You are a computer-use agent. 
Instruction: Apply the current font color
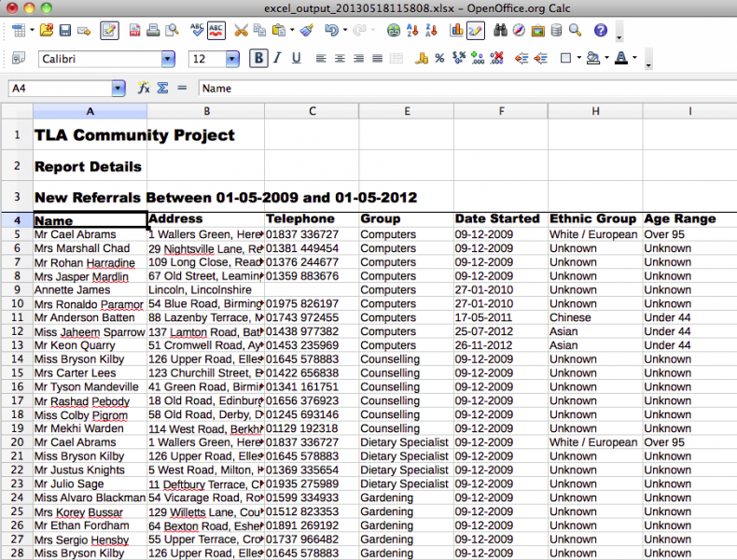(x=621, y=58)
